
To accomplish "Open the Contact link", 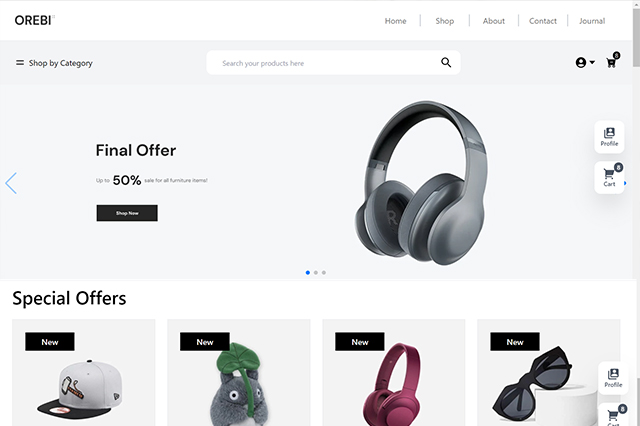I will (543, 21).
